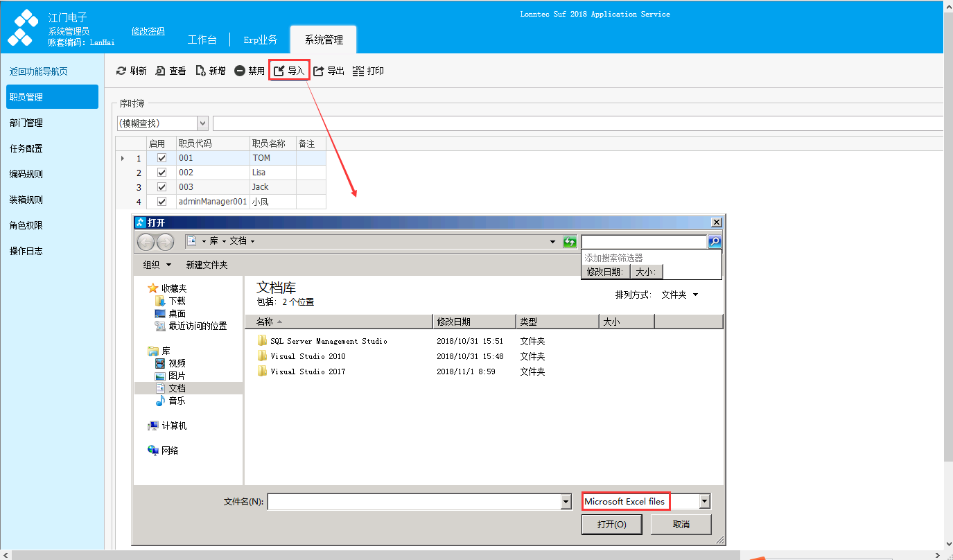Open the (模糊查找) search-type dropdown

click(202, 123)
